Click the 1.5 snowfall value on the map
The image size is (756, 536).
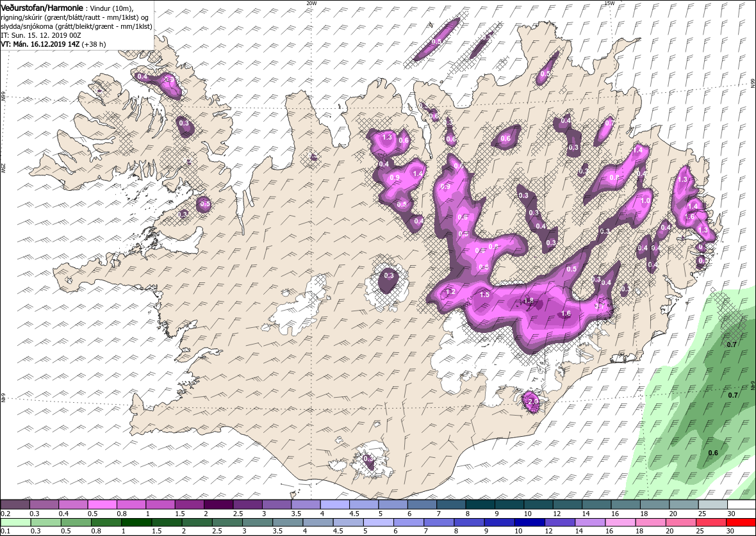coord(485,295)
